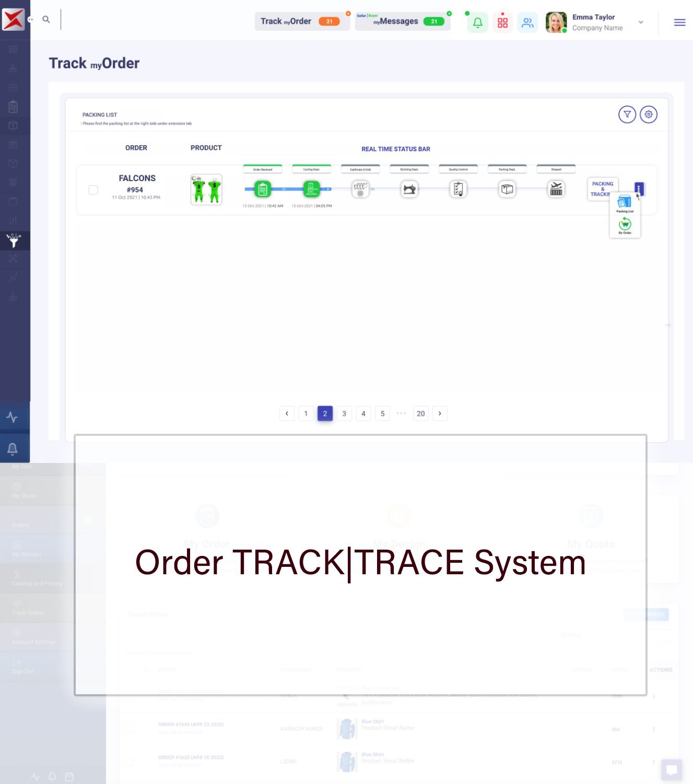Go to page 5
The height and width of the screenshot is (784, 693).
pos(383,413)
